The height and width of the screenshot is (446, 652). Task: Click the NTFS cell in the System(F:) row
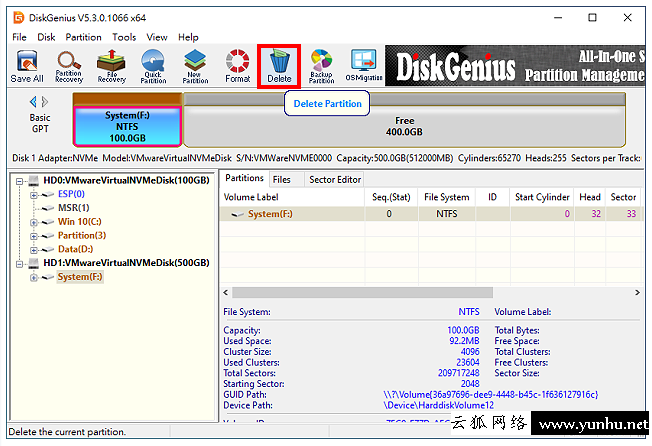point(447,214)
